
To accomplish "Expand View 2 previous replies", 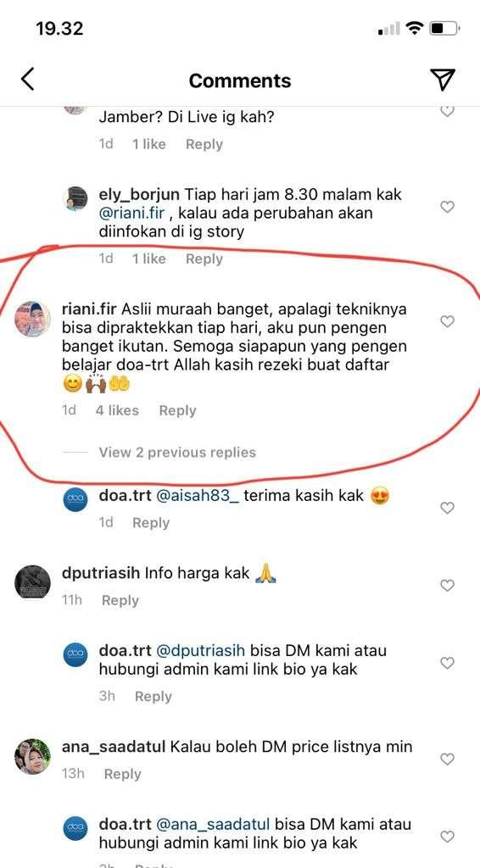I will click(x=177, y=453).
